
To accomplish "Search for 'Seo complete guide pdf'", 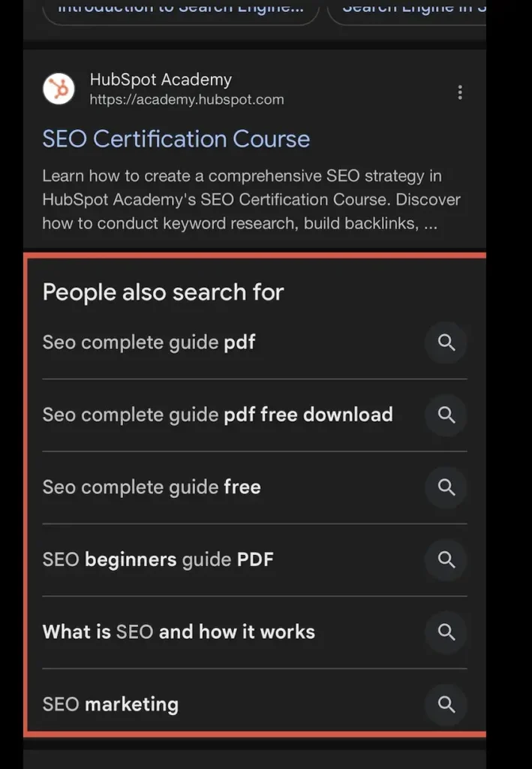I will 149,342.
